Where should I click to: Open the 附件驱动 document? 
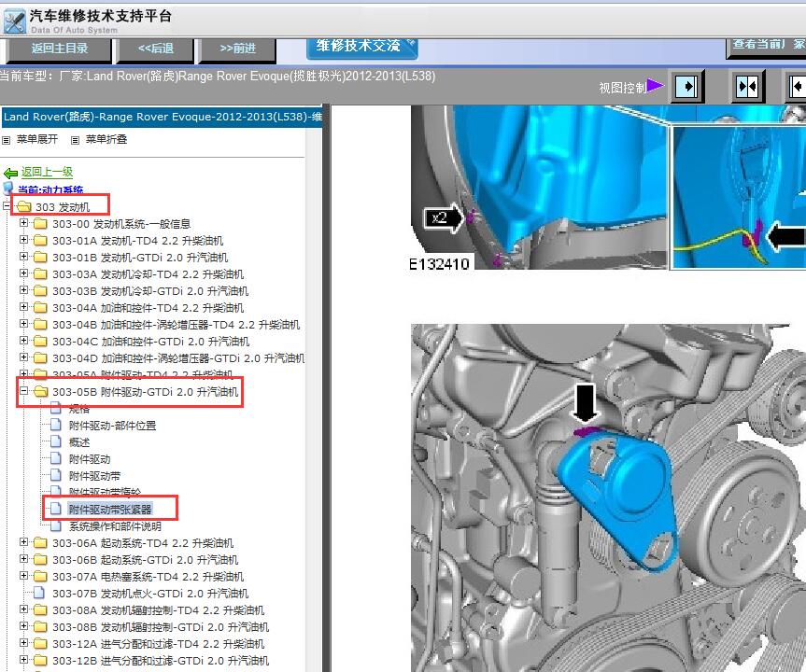[x=90, y=459]
